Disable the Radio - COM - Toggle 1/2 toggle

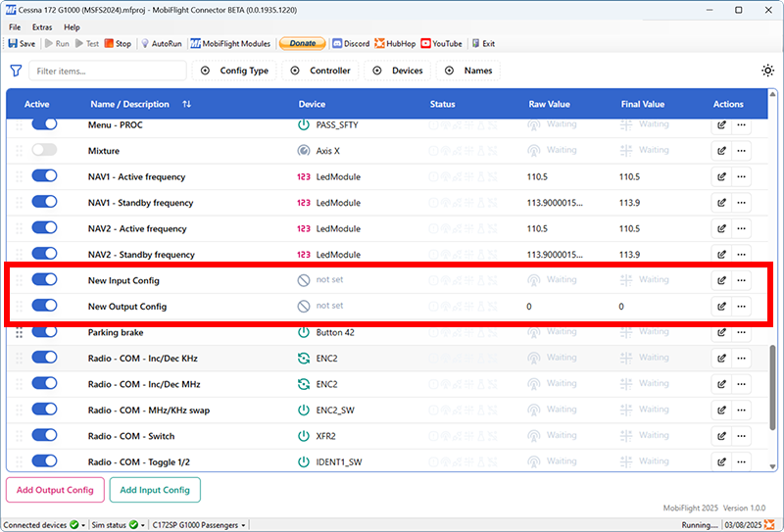(44, 461)
